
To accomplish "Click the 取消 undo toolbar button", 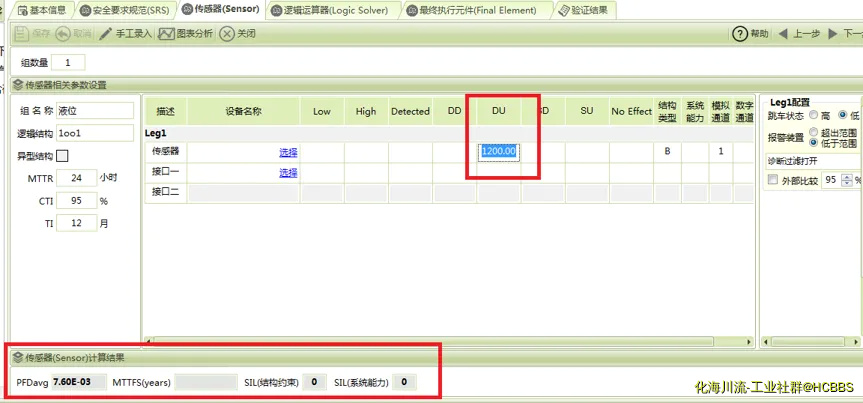I will 73,34.
